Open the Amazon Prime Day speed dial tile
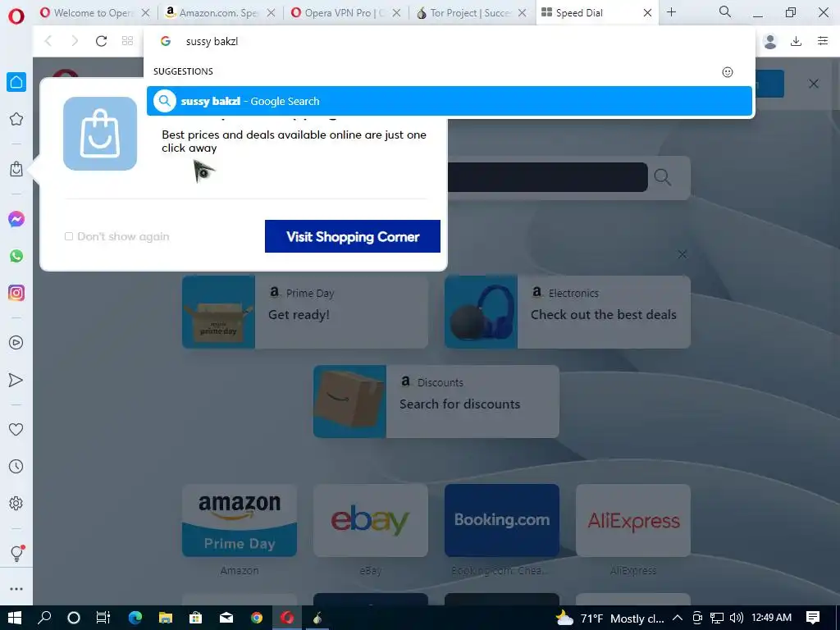 (x=240, y=520)
